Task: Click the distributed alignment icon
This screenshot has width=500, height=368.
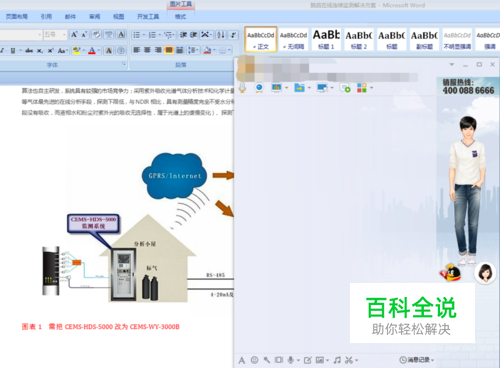Action: pyautogui.click(x=180, y=50)
